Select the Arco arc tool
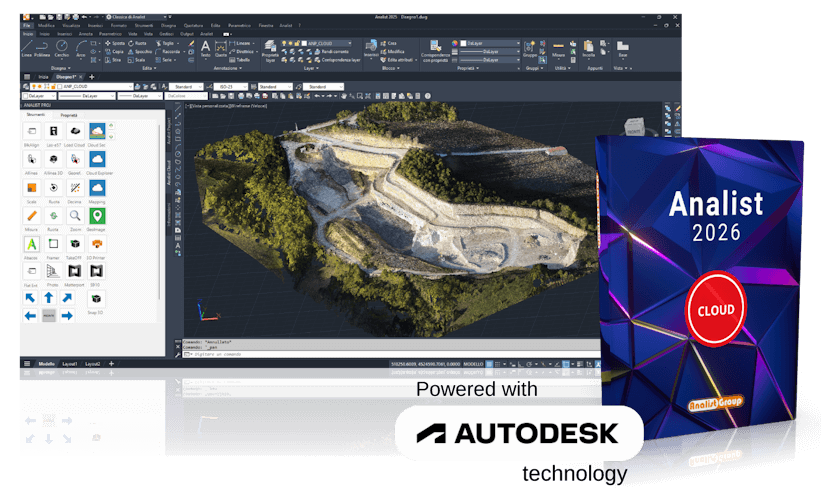Viewport: 821px width, 500px height. (x=81, y=48)
